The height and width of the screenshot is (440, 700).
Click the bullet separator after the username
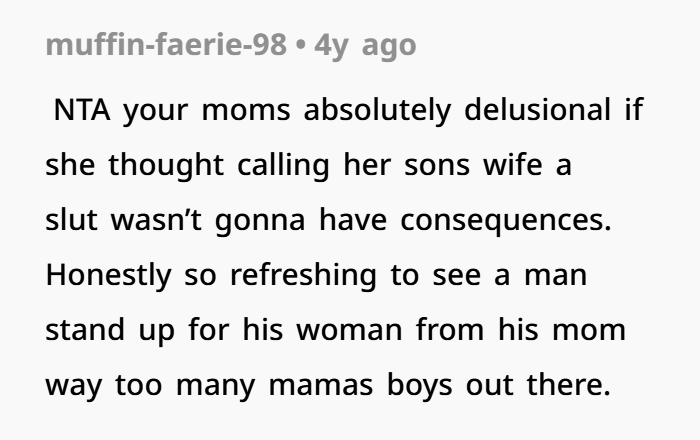(x=300, y=47)
